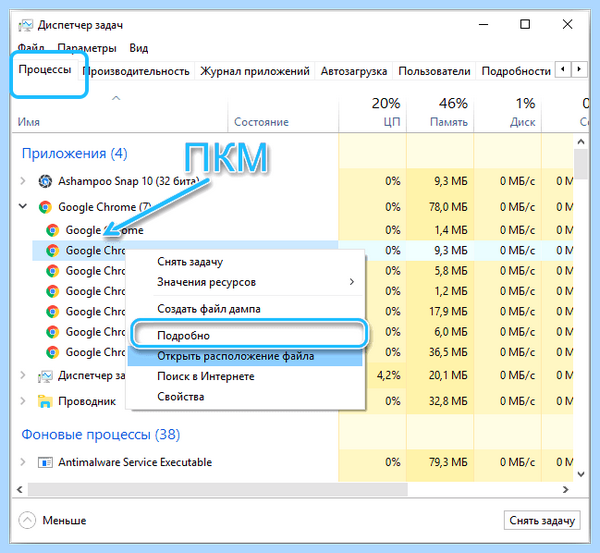Click the Снять задачу button at bottom
Screen dimensions: 600x553
pos(542,520)
